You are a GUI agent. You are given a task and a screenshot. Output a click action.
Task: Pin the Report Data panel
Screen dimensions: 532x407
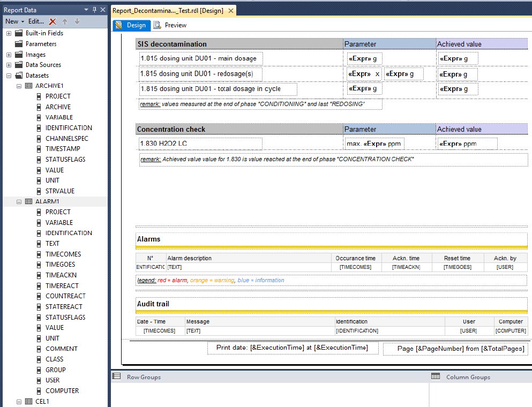[x=95, y=10]
